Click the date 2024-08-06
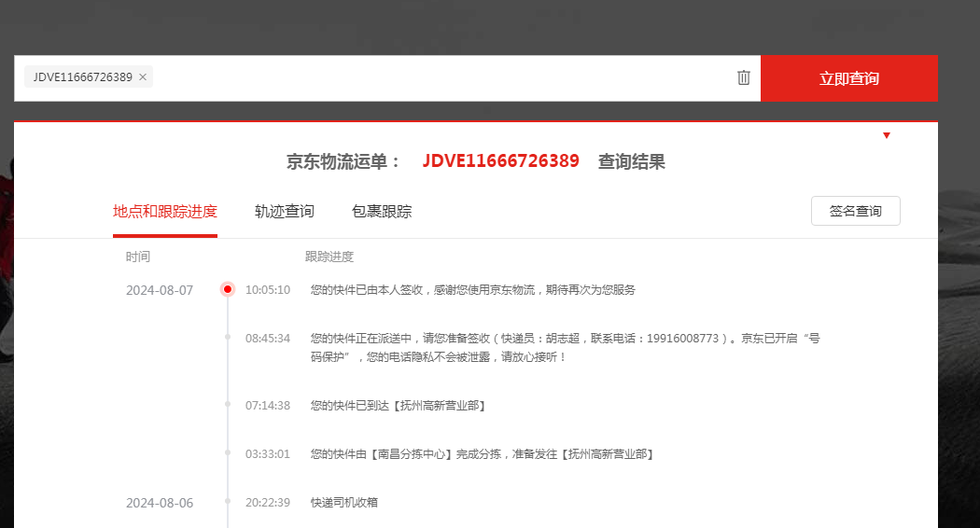Viewport: 980px width, 528px height. [160, 503]
